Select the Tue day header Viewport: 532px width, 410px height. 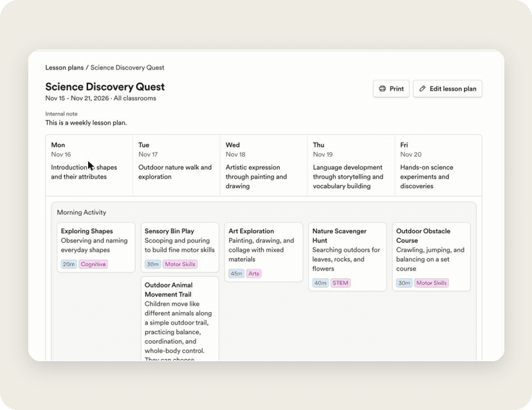[144, 145]
